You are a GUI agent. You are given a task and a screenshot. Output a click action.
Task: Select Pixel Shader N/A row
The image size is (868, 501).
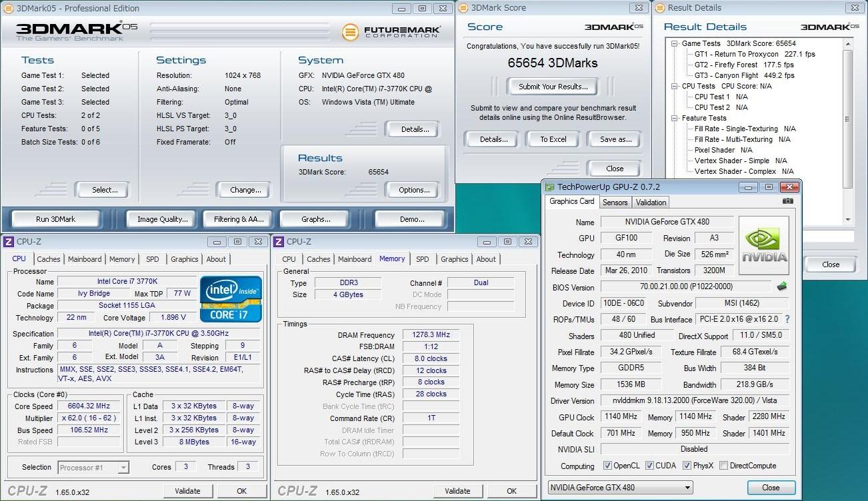(723, 150)
